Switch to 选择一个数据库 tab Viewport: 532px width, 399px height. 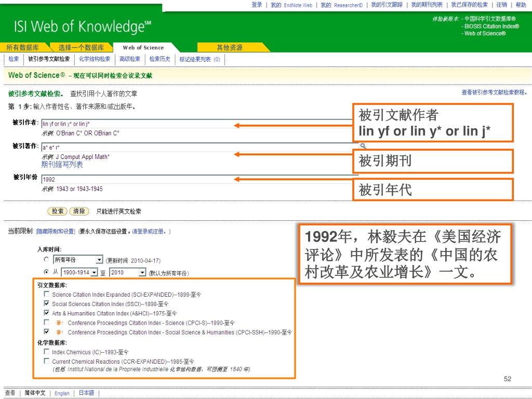pyautogui.click(x=82, y=47)
